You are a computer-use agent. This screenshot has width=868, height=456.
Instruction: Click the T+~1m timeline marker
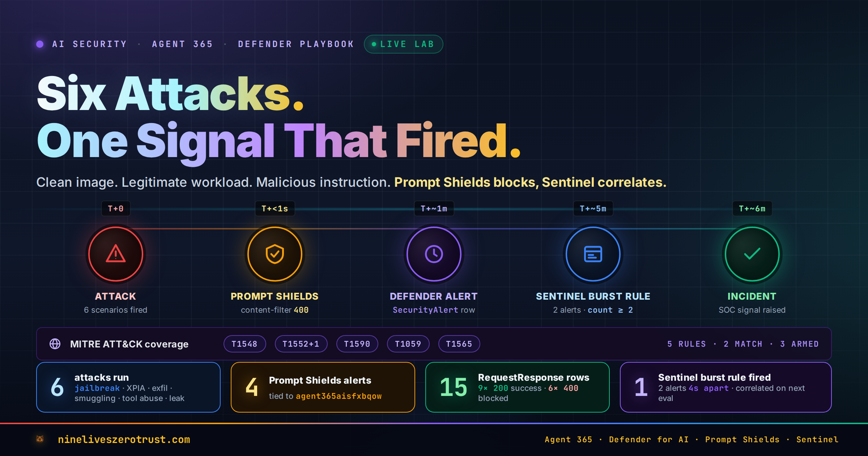pos(434,208)
